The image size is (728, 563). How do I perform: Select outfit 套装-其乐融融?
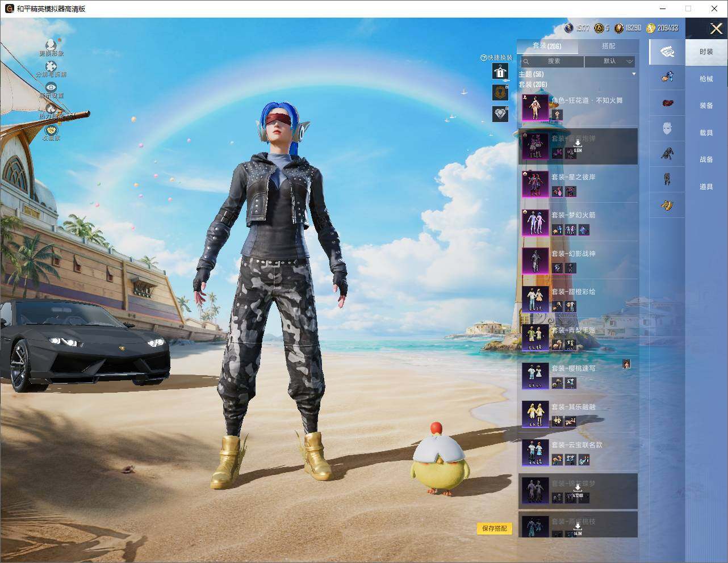click(578, 414)
